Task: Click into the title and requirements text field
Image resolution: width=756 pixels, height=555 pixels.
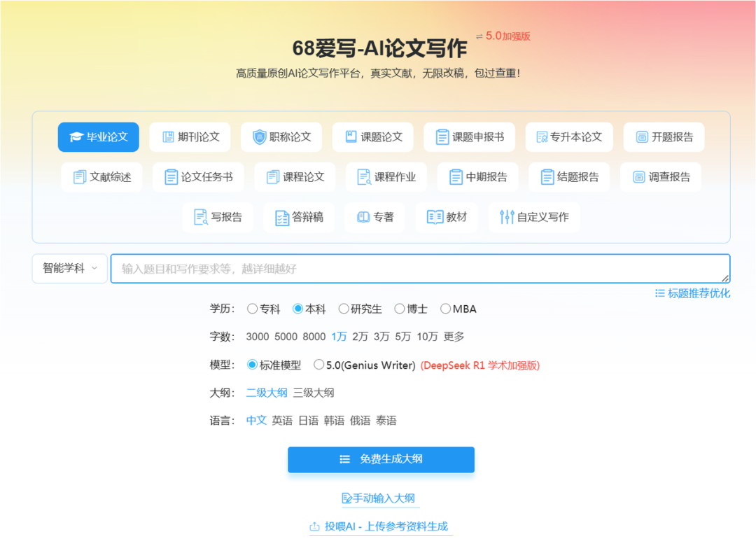Action: coord(420,269)
